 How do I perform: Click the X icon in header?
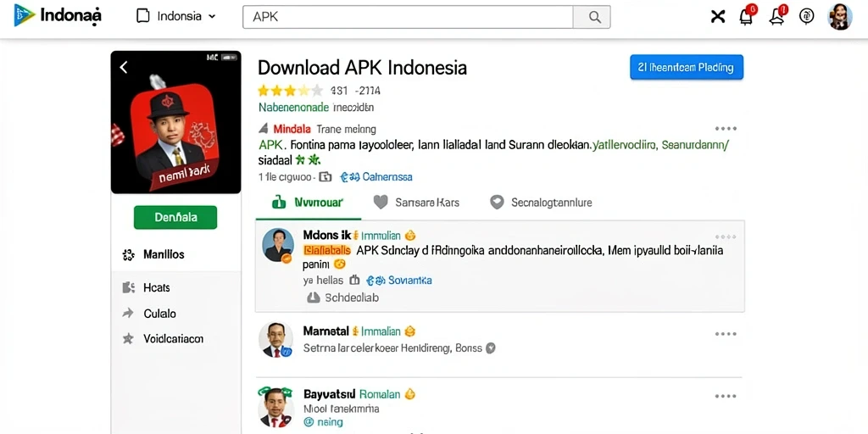(717, 17)
